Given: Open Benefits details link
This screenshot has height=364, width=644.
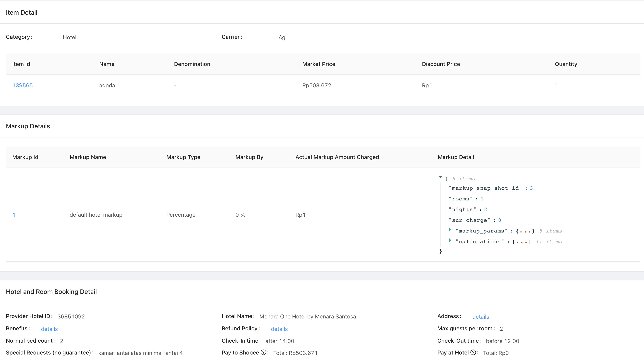Looking at the screenshot, I should pos(49,329).
